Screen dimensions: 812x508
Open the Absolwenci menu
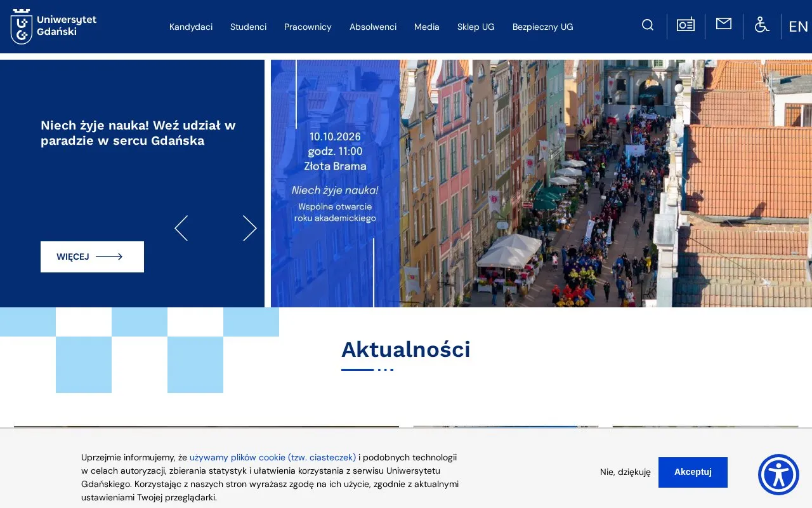tap(373, 27)
